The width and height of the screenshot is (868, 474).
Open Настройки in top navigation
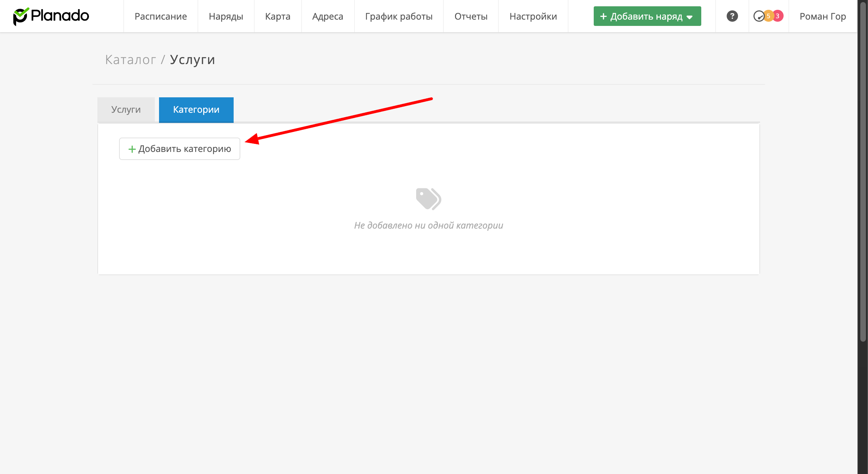tap(533, 16)
